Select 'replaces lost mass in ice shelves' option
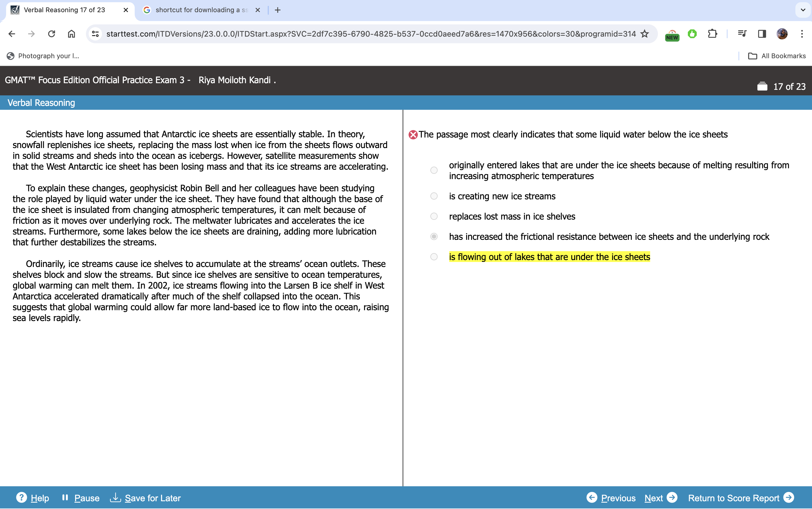 coord(434,217)
